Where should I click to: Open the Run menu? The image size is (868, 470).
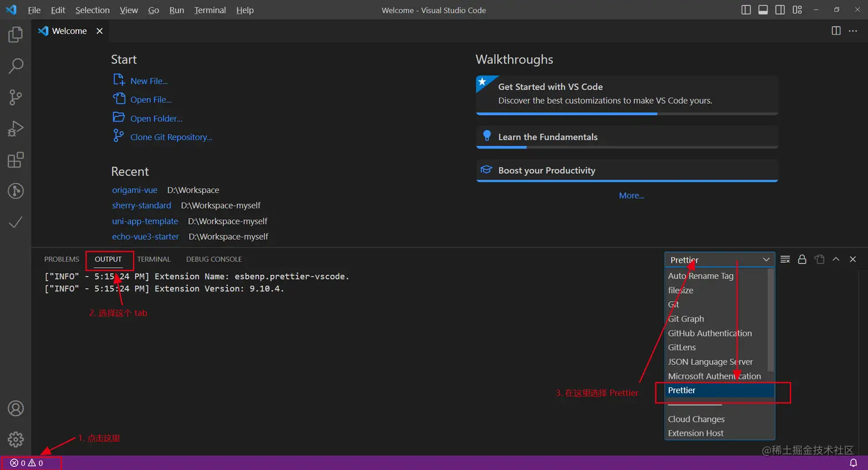pyautogui.click(x=177, y=10)
